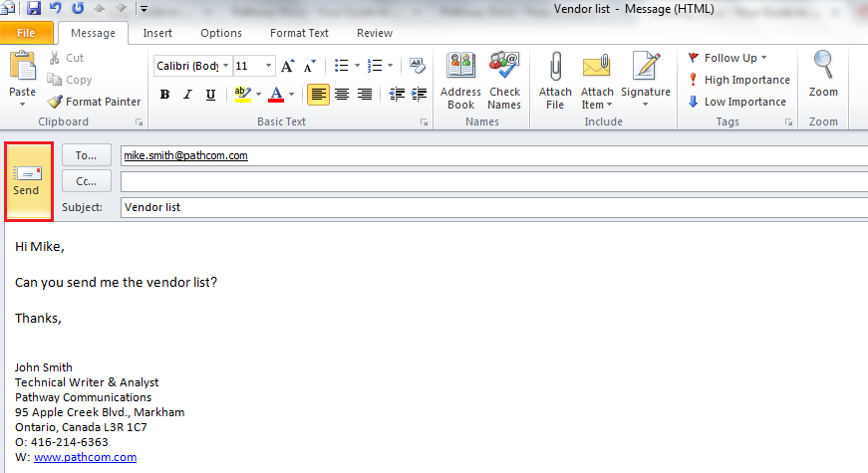Open the Clipboard group dialog launcher

(139, 122)
